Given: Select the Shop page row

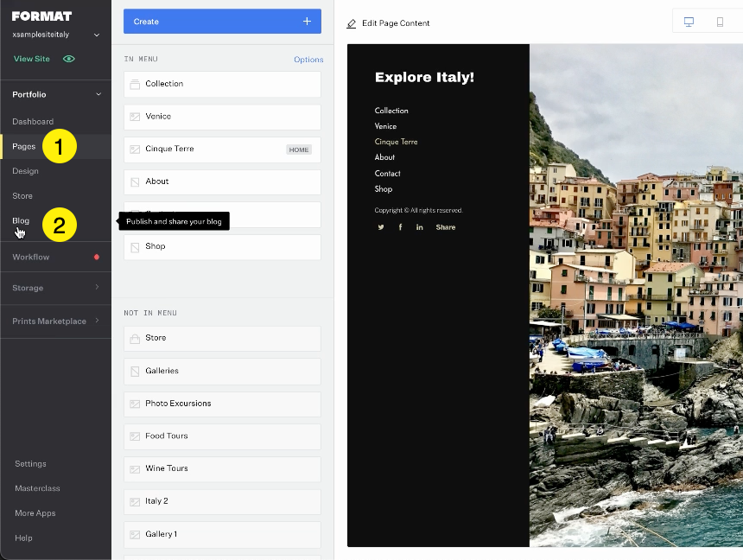Looking at the screenshot, I should (222, 246).
